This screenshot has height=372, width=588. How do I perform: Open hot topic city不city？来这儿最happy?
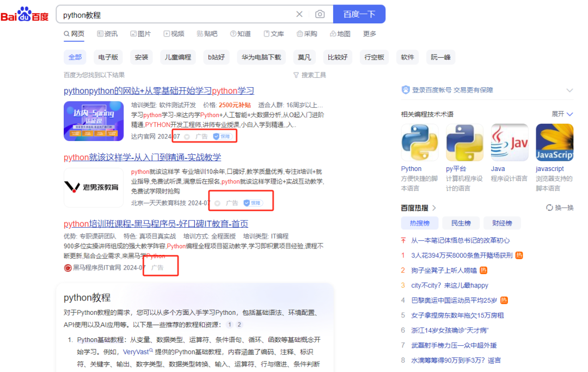click(450, 285)
